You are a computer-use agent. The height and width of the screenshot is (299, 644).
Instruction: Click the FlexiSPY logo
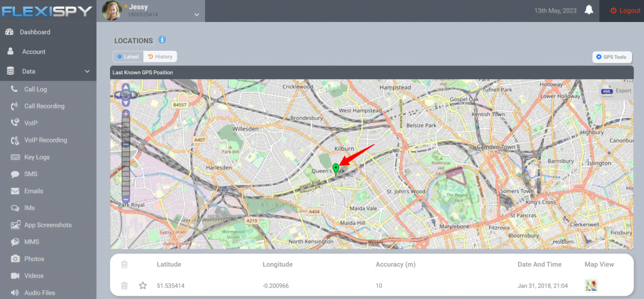pyautogui.click(x=47, y=11)
